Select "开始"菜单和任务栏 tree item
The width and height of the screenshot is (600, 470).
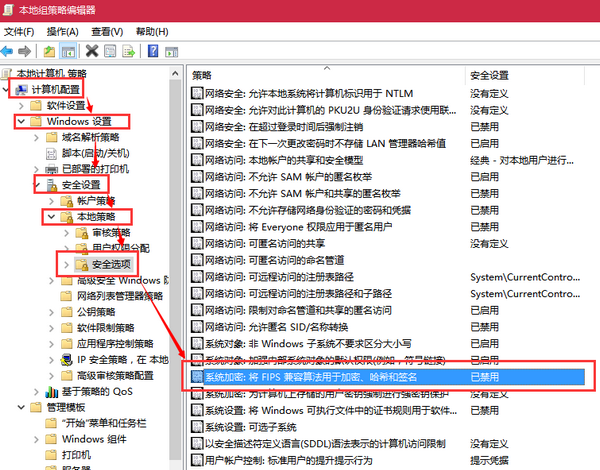104,423
